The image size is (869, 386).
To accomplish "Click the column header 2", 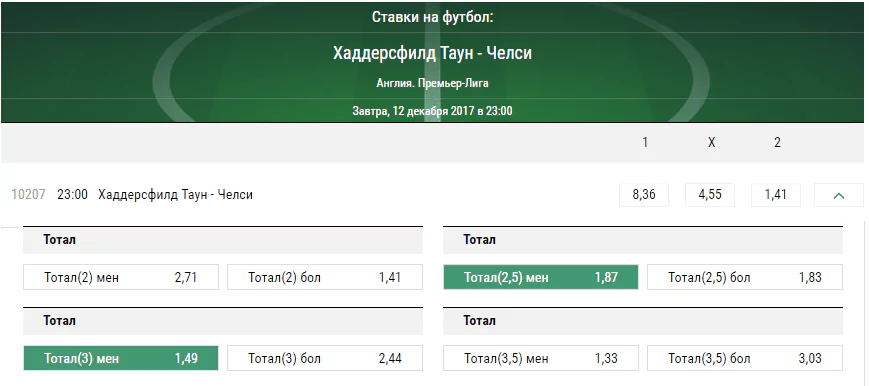I will [x=777, y=143].
